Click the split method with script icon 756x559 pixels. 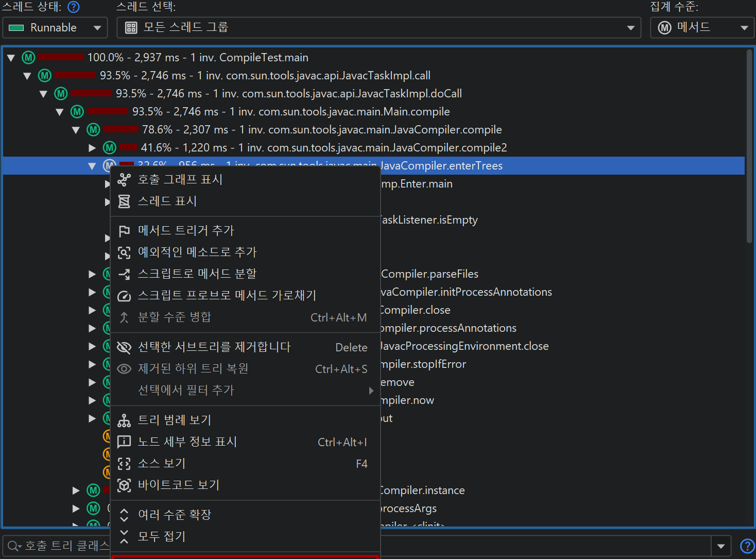[124, 274]
